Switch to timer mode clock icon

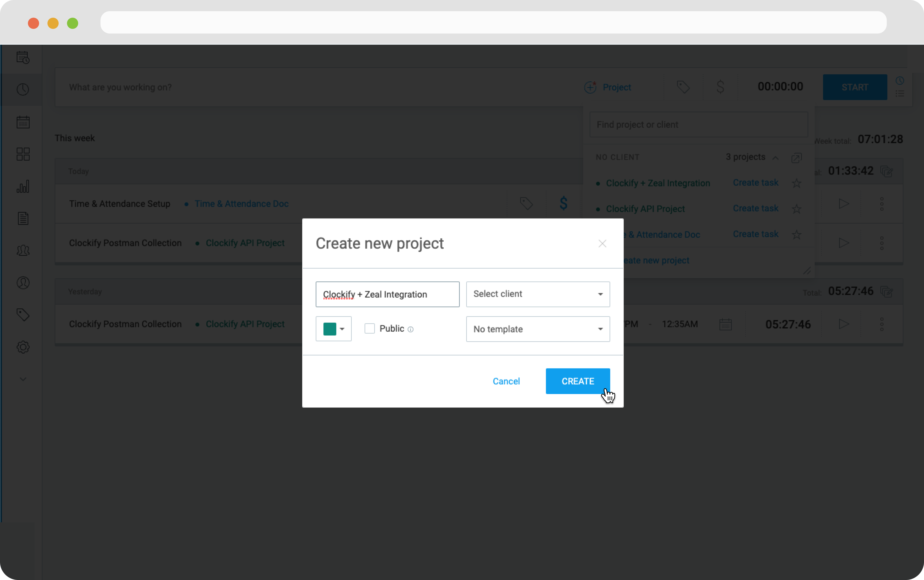click(900, 81)
